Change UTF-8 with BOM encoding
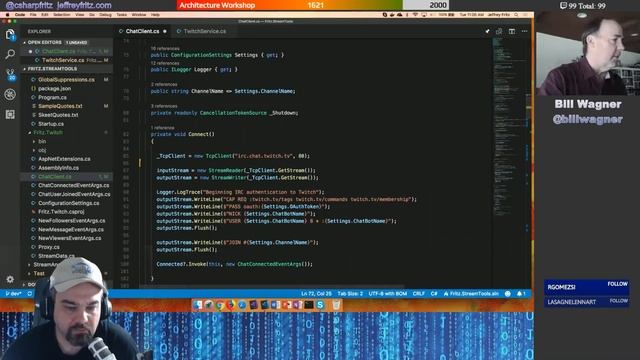The width and height of the screenshot is (640, 360). coord(387,293)
